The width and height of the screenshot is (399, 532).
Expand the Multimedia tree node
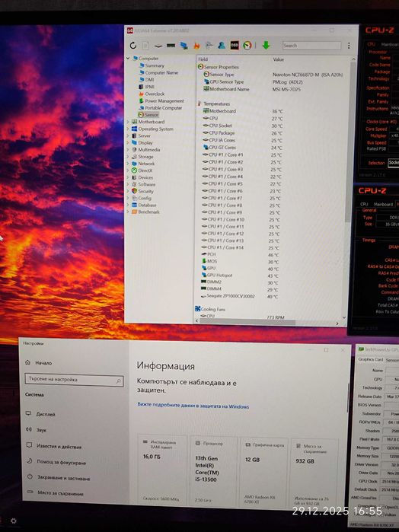tap(128, 150)
